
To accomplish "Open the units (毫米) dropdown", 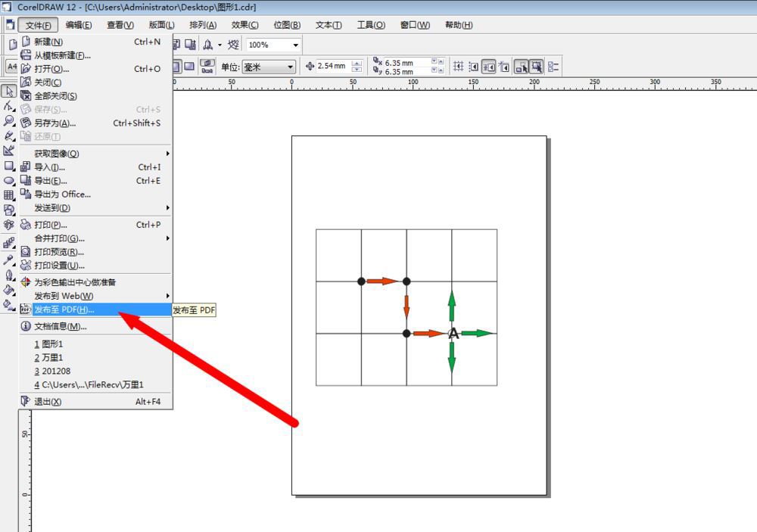I will 290,67.
